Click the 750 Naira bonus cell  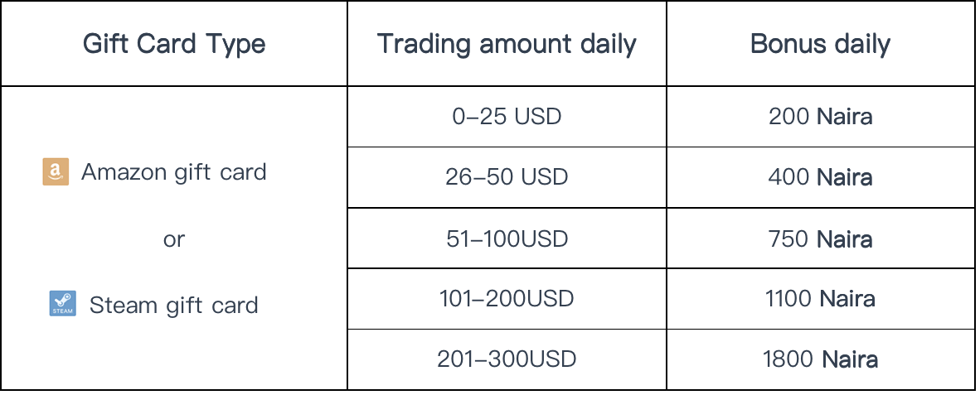pyautogui.click(x=821, y=238)
